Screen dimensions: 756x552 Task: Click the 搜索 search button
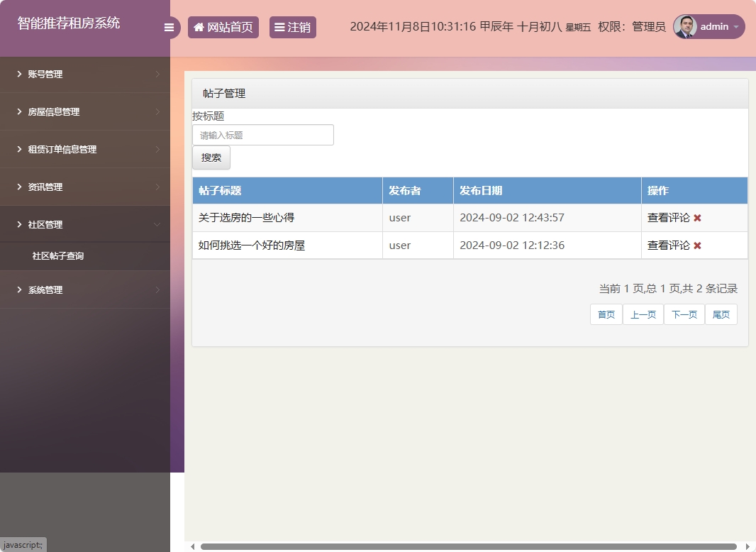tap(211, 158)
